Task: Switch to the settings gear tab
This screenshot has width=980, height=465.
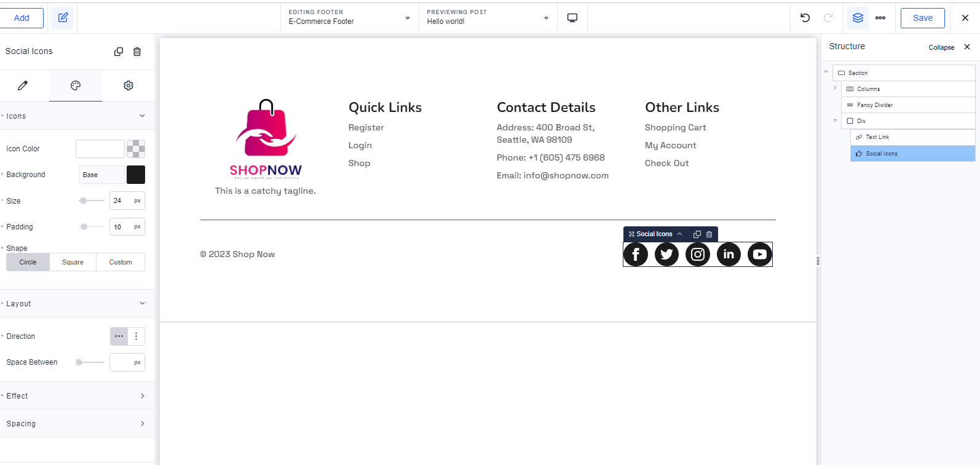Action: click(x=128, y=85)
